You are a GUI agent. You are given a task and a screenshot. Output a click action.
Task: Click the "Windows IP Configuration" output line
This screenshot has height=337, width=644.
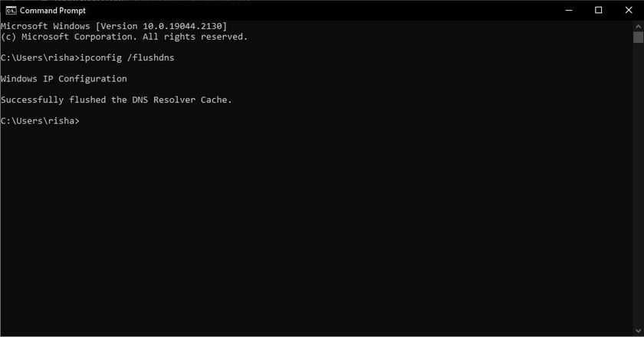tap(64, 79)
